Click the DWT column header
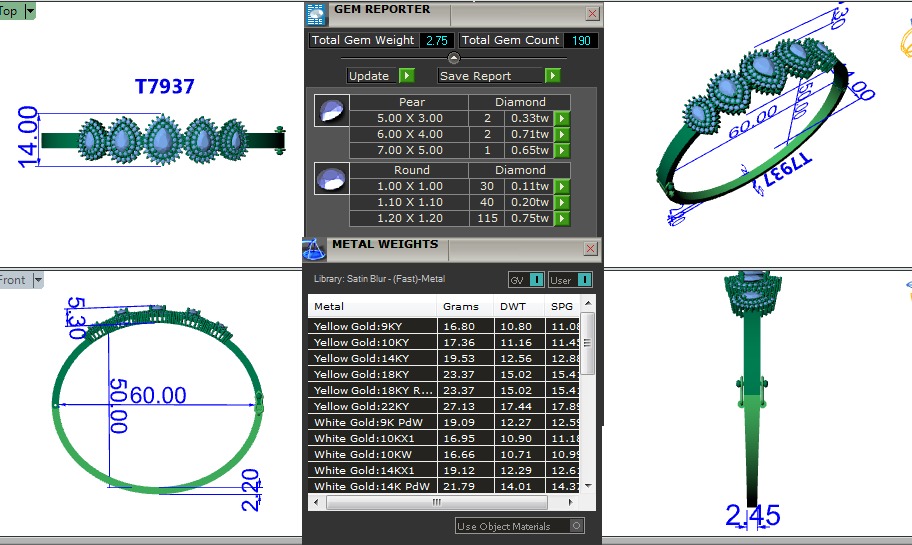912x545 pixels. point(512,306)
